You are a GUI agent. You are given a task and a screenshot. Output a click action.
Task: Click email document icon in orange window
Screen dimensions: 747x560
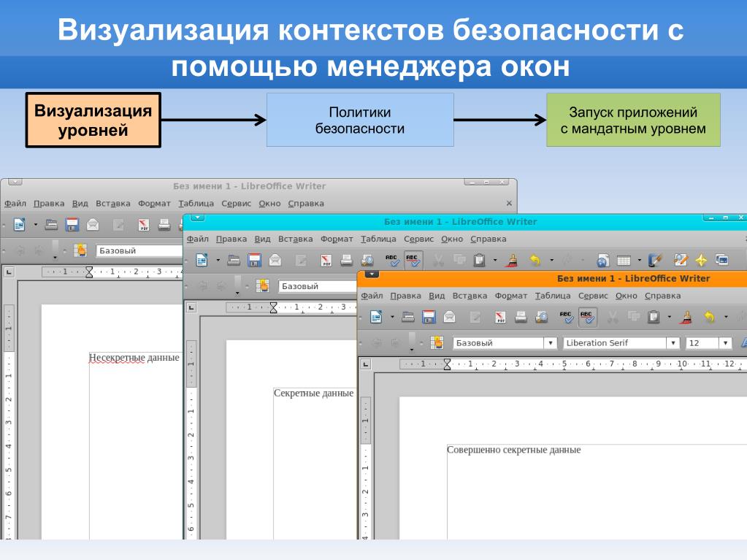click(449, 317)
